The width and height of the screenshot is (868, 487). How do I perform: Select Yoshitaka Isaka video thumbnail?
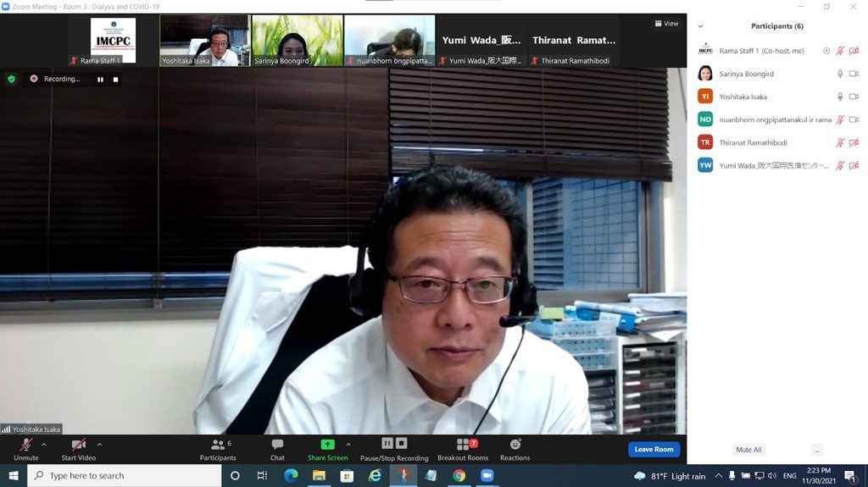pyautogui.click(x=205, y=41)
